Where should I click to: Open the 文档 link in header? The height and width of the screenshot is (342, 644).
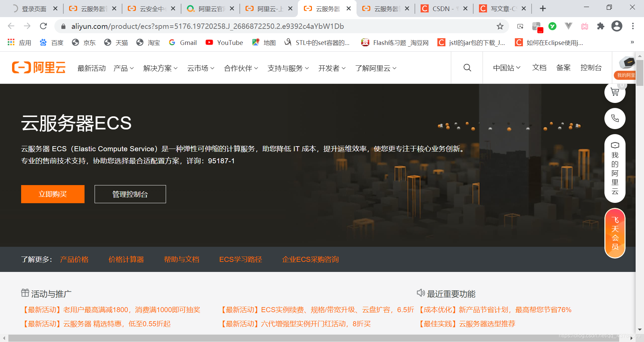tap(539, 68)
